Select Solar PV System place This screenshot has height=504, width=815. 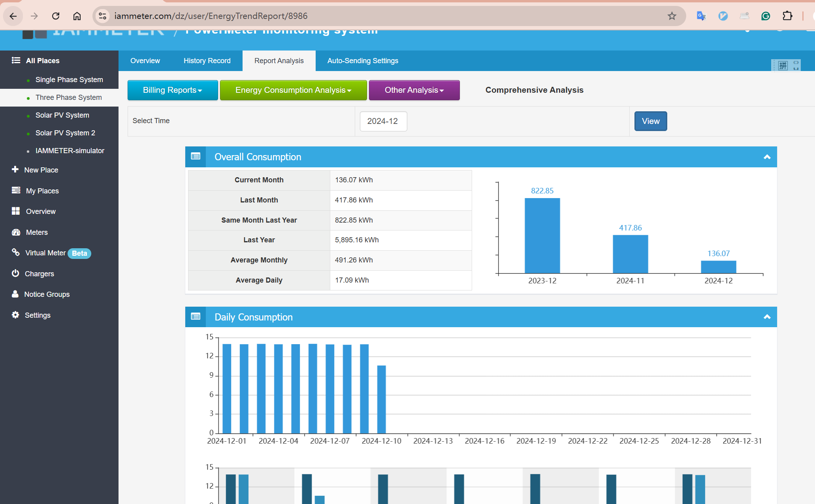pyautogui.click(x=62, y=115)
